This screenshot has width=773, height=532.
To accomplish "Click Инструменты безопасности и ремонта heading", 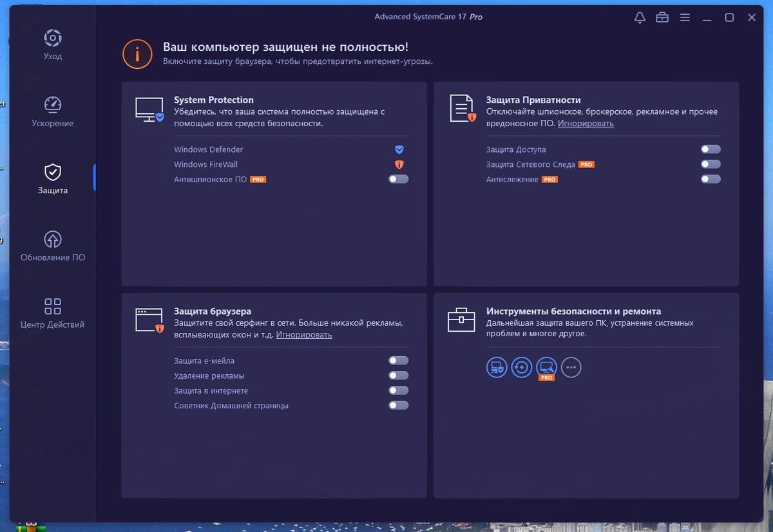I will coord(573,311).
